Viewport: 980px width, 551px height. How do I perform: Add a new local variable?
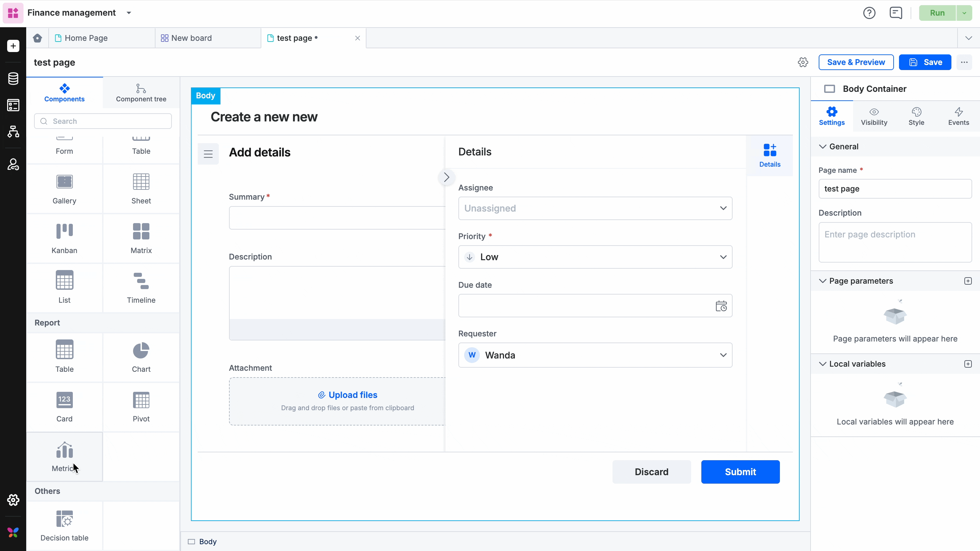click(x=968, y=364)
